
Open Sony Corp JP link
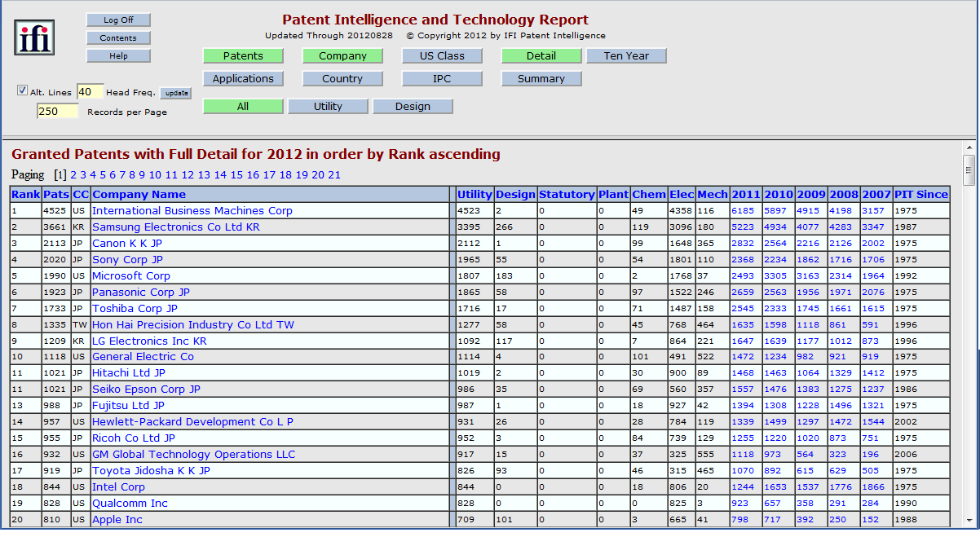point(128,260)
